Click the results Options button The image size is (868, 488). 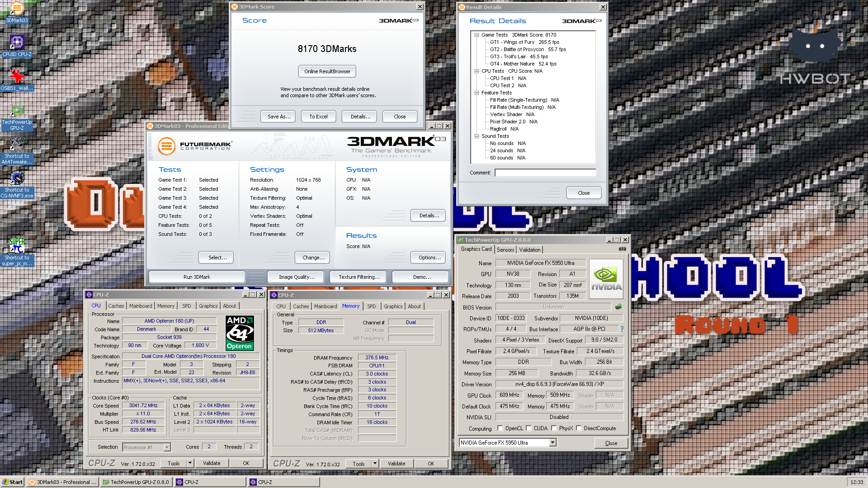(x=429, y=258)
